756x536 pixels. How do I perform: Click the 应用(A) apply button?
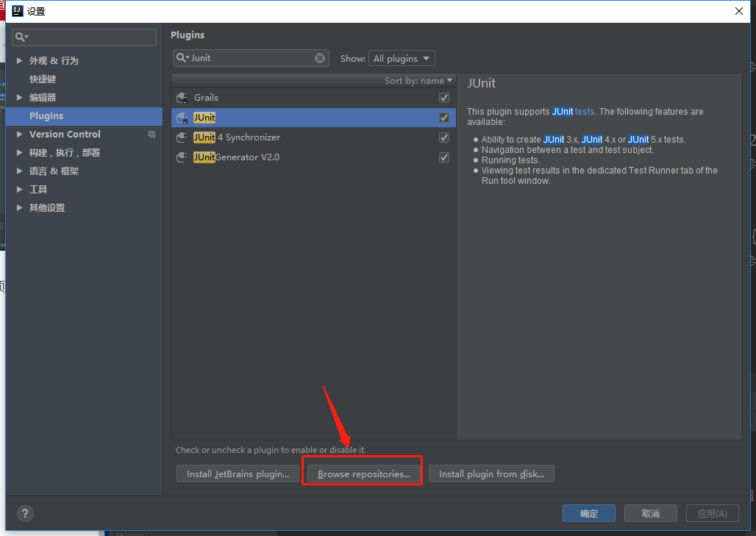tap(713, 513)
